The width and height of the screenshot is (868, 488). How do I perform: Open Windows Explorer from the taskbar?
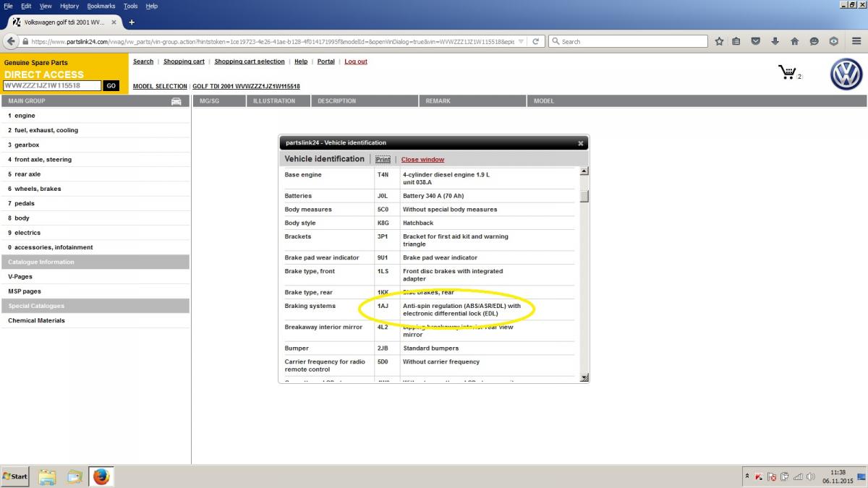coord(47,476)
